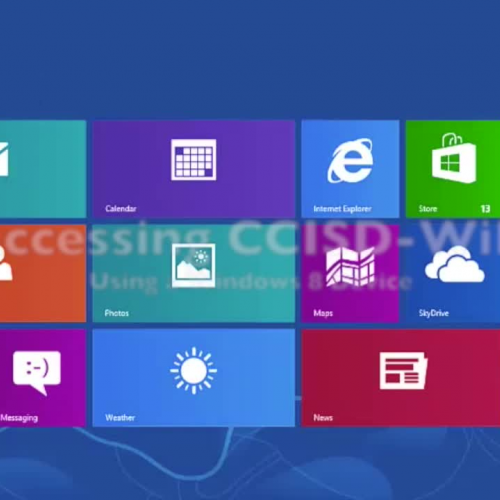Open the News newspaper icon
Screen dimensions: 500x500
point(404,370)
